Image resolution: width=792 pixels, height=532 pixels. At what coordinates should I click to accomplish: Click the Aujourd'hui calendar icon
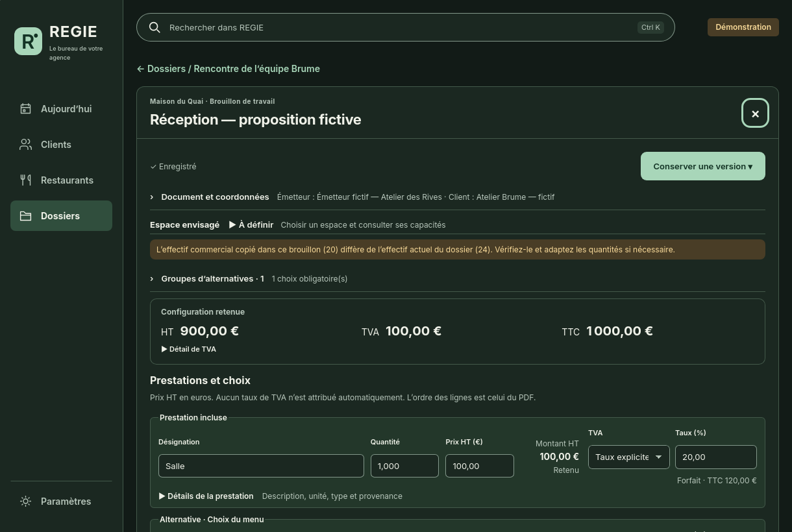(x=25, y=109)
